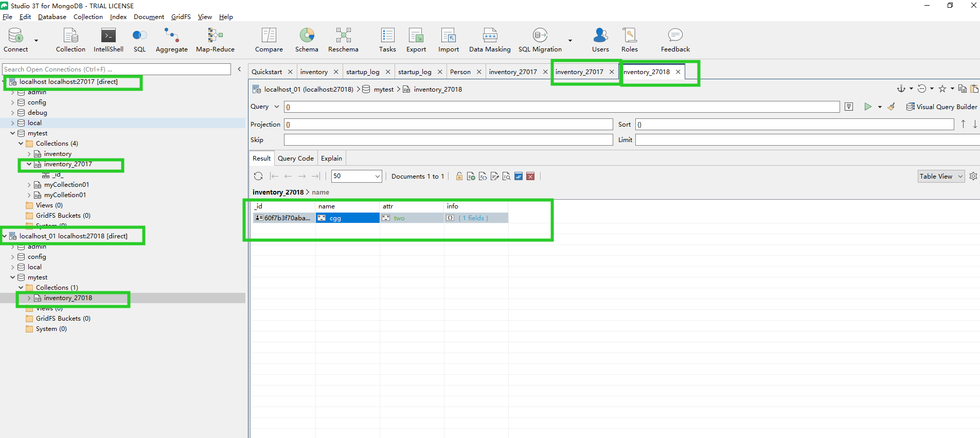Expand the debug database node
Viewport: 980px width, 438px height.
[x=13, y=113]
